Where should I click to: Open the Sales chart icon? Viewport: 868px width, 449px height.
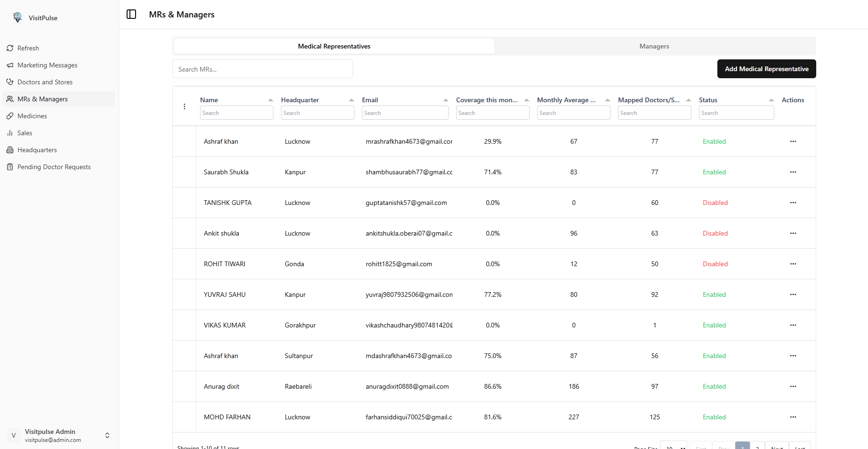[10, 133]
